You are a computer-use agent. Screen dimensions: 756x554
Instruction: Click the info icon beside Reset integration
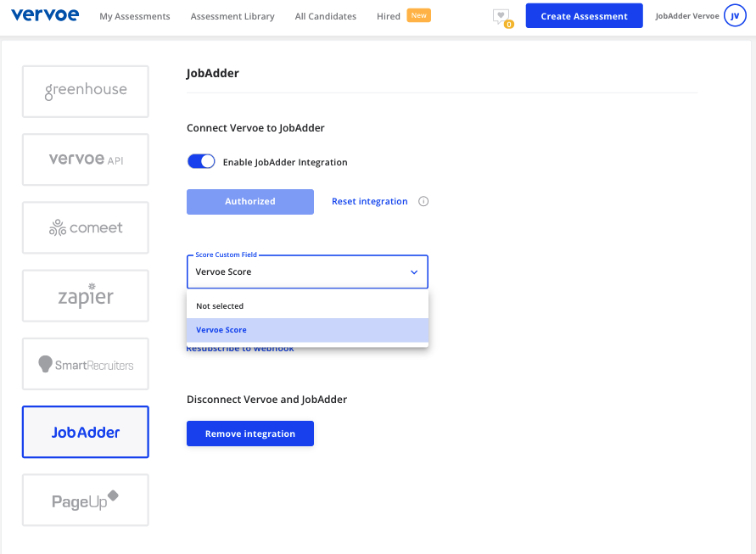pos(423,202)
